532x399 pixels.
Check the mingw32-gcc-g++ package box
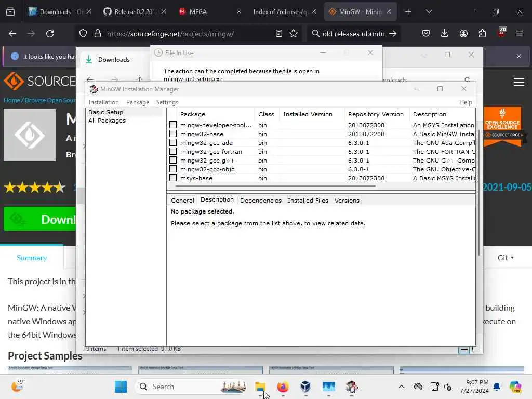[x=173, y=160]
